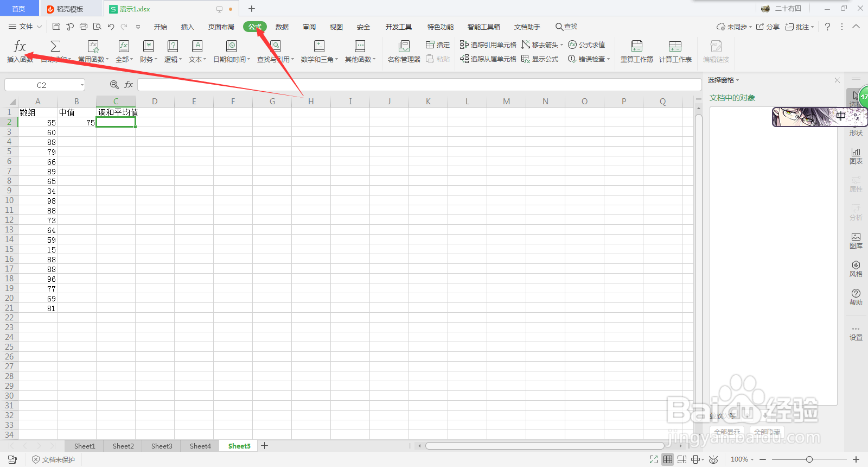The height and width of the screenshot is (467, 868).
Task: Click the fx icon beside formula bar
Action: tap(129, 85)
